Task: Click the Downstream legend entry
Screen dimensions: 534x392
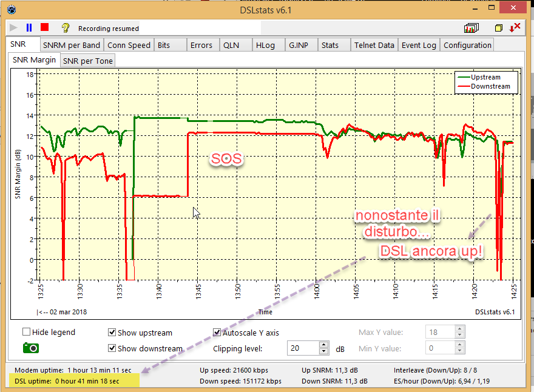Action: coord(484,87)
